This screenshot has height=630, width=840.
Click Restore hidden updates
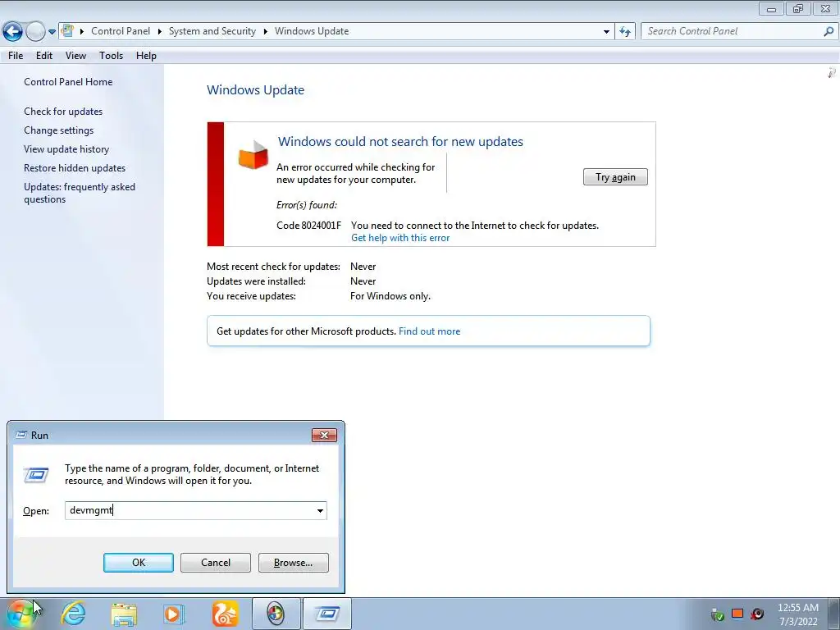click(75, 168)
